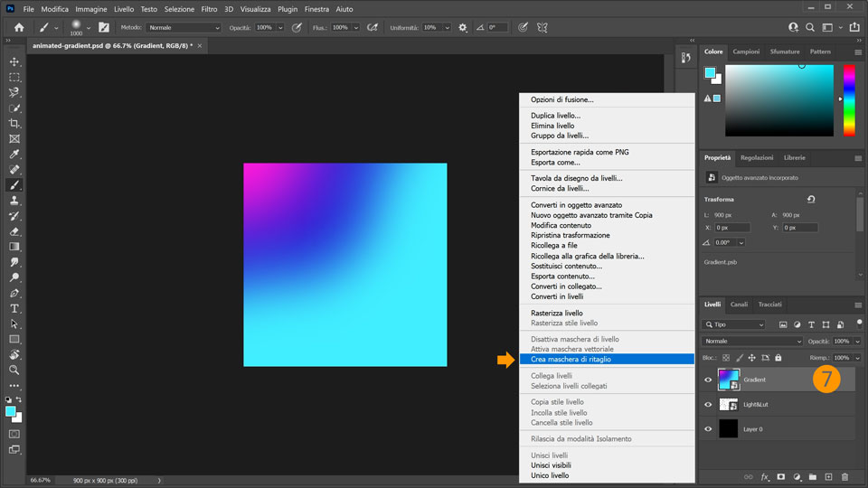Click the add layer style fx icon

(764, 476)
